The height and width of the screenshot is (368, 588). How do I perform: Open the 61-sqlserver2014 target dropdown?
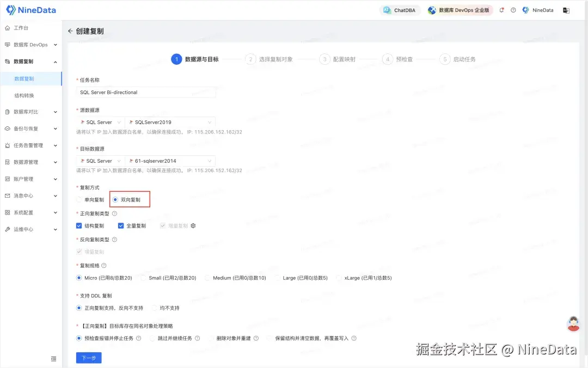(170, 161)
